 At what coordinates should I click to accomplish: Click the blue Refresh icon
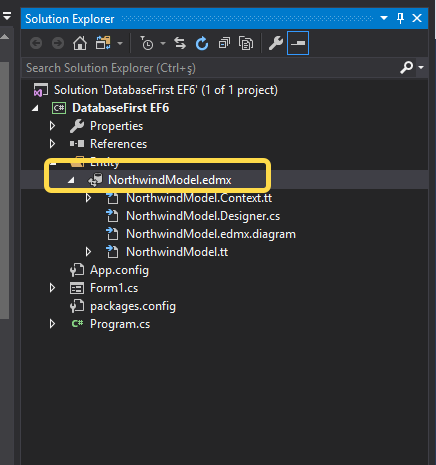(202, 43)
